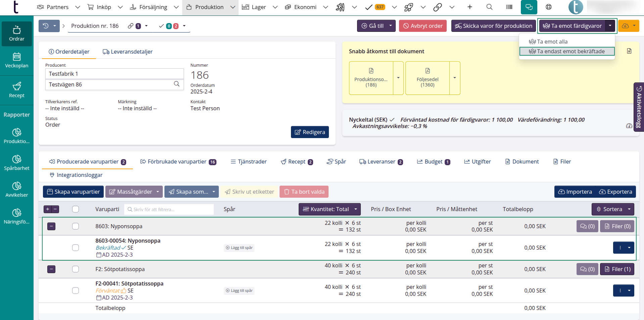The image size is (644, 320).
Task: Open the chat messages icon
Action: pyautogui.click(x=529, y=7)
